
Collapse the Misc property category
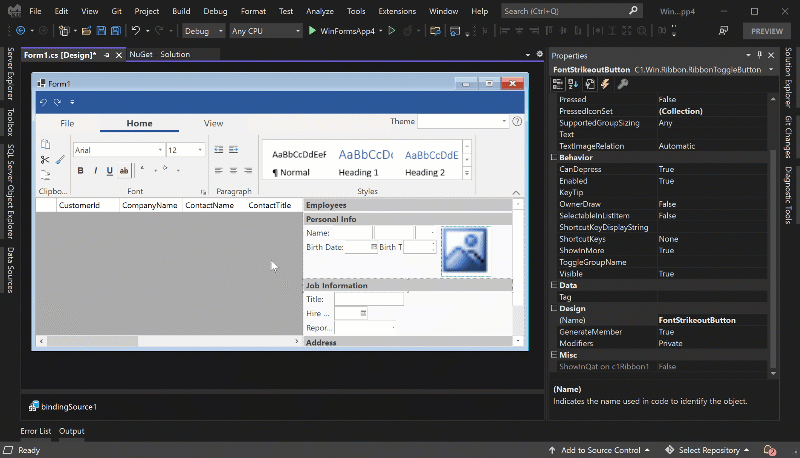pos(554,355)
